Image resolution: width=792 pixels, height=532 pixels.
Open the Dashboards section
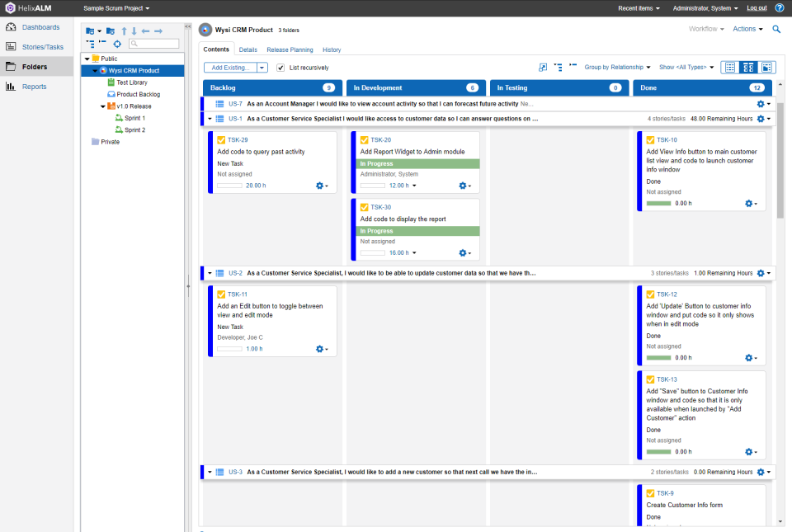point(40,27)
